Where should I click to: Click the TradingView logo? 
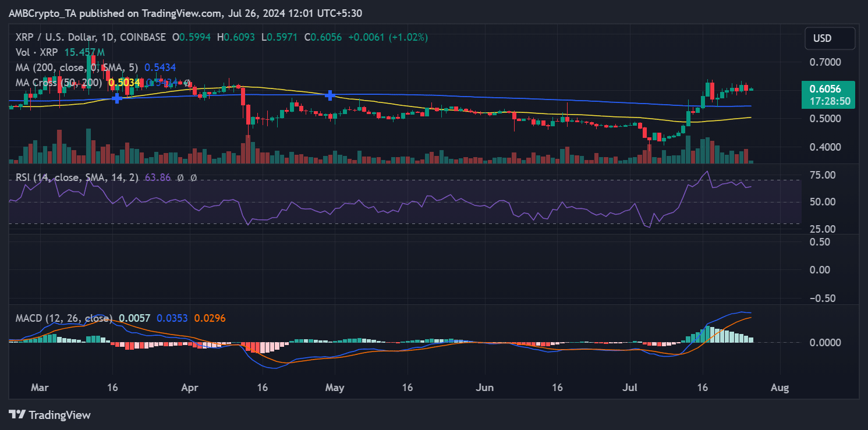[x=50, y=415]
